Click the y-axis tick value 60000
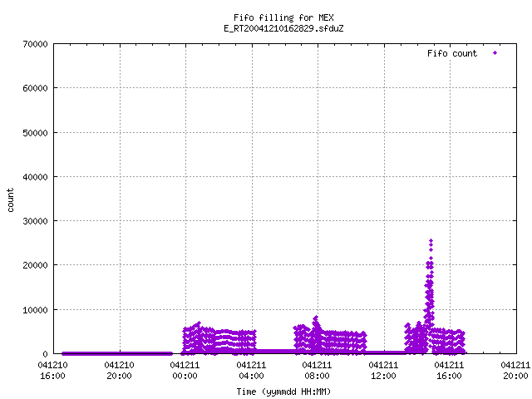532x399 pixels. (x=35, y=89)
